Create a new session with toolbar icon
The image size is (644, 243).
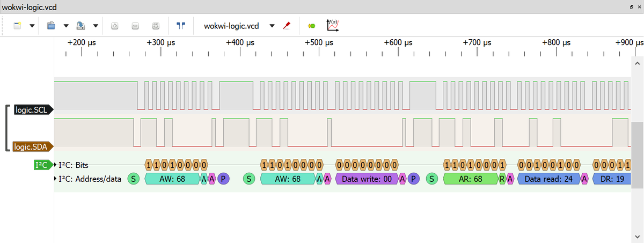pyautogui.click(x=18, y=26)
